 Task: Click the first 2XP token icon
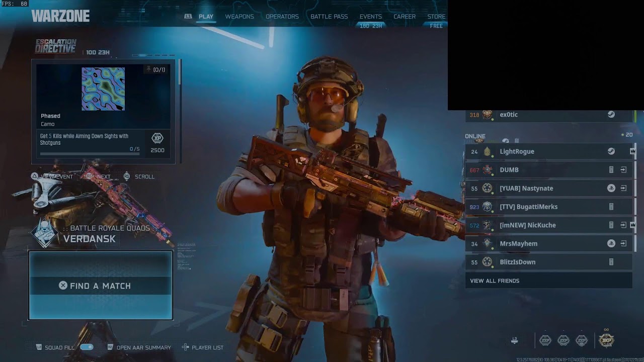point(545,340)
